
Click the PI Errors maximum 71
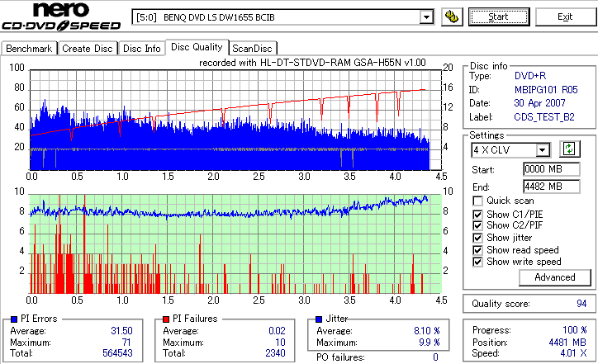(126, 343)
